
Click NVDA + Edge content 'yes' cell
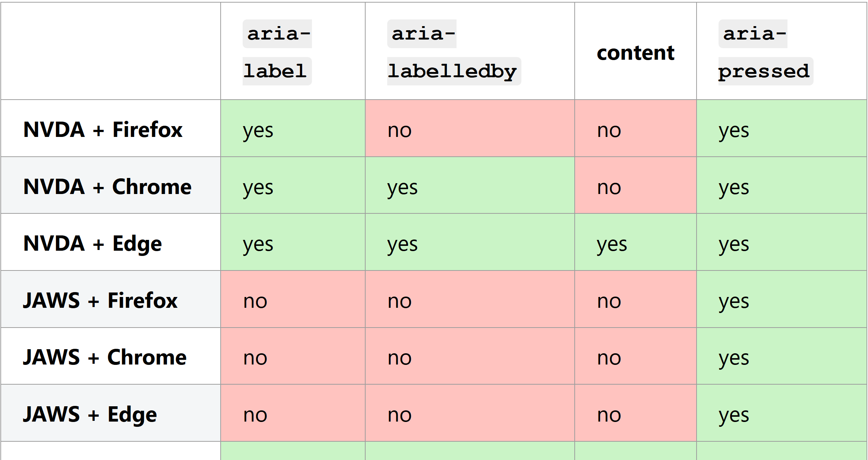pyautogui.click(x=635, y=242)
